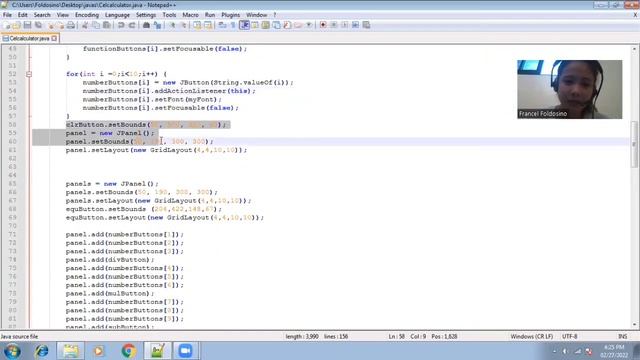Collapse the for loop fold marker at line 52
Viewport: 640px width, 360px height.
[29, 74]
